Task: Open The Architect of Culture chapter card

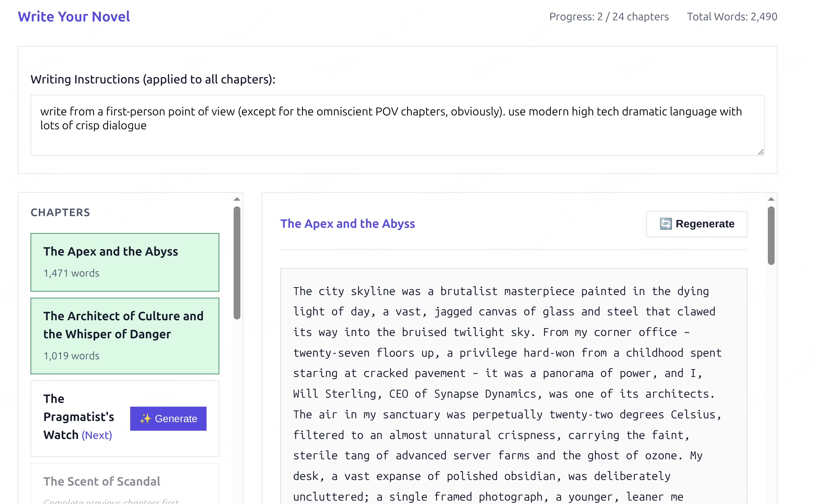Action: pyautogui.click(x=125, y=336)
